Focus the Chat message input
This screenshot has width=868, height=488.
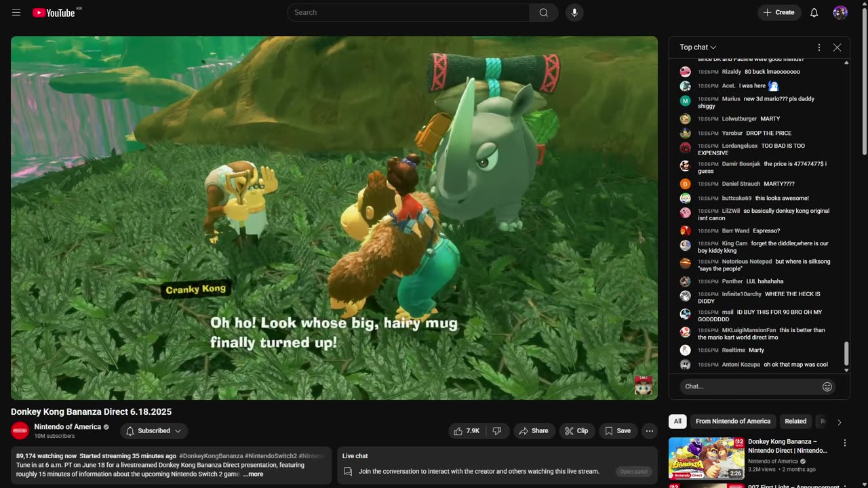point(751,386)
